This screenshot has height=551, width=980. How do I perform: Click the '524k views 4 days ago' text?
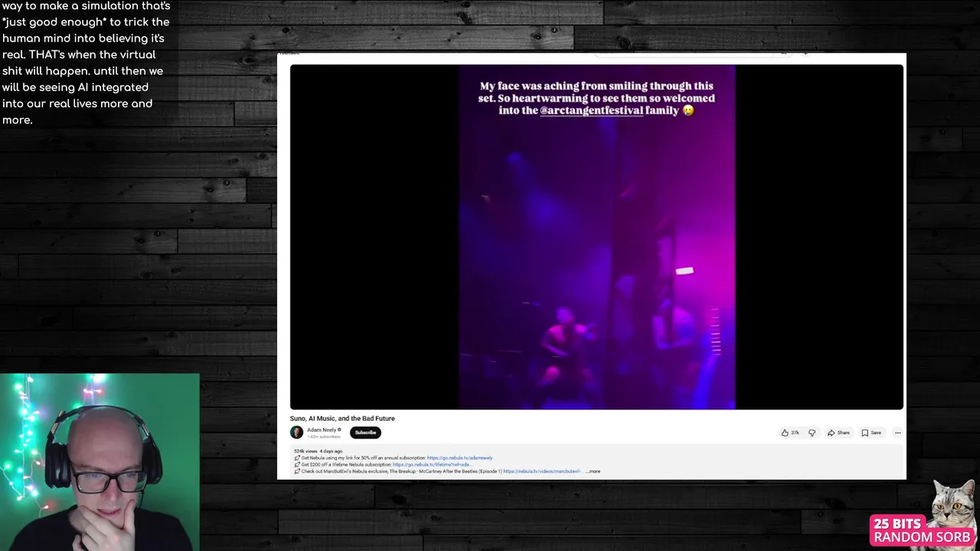coord(318,451)
